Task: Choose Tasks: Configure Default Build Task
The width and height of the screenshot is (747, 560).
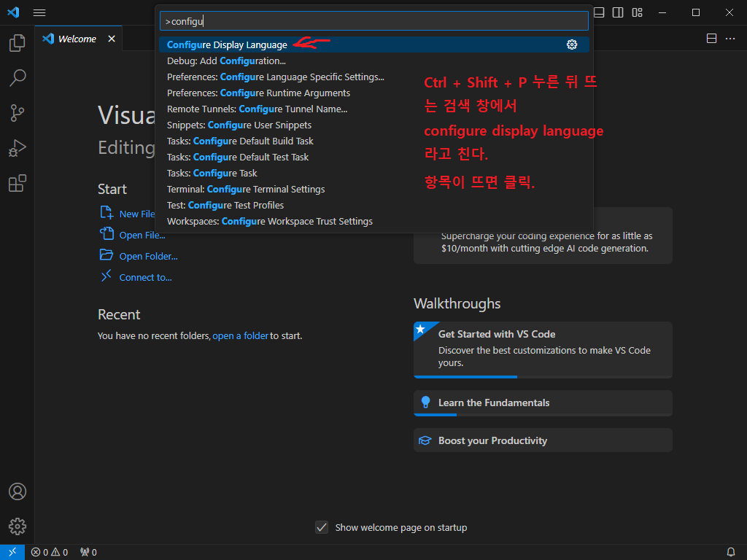Action: (x=374, y=141)
